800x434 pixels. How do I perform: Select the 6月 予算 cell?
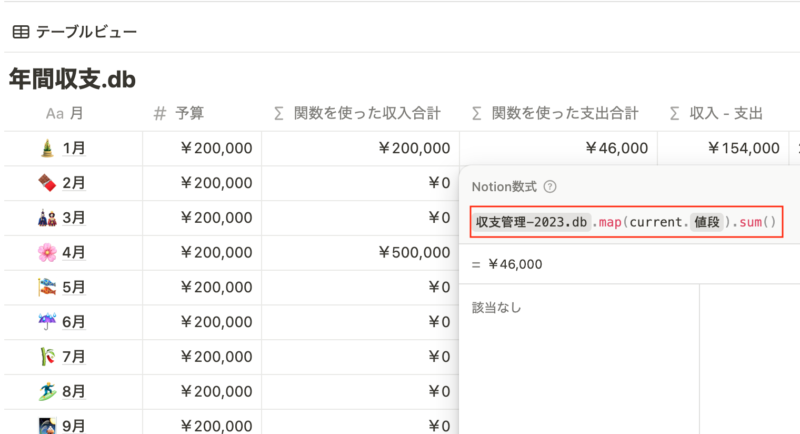(x=202, y=322)
